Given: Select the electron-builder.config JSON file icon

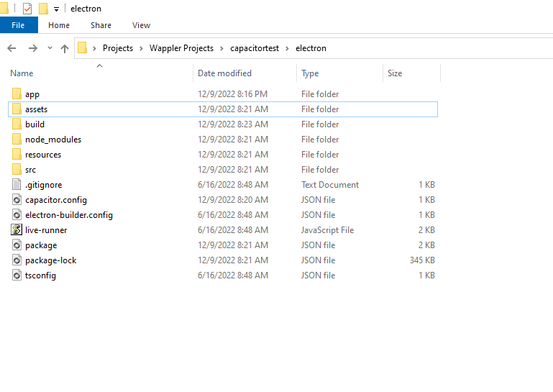Looking at the screenshot, I should 17,215.
